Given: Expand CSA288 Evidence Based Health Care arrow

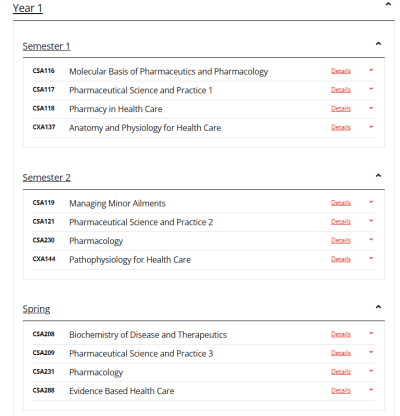Looking at the screenshot, I should (x=371, y=390).
